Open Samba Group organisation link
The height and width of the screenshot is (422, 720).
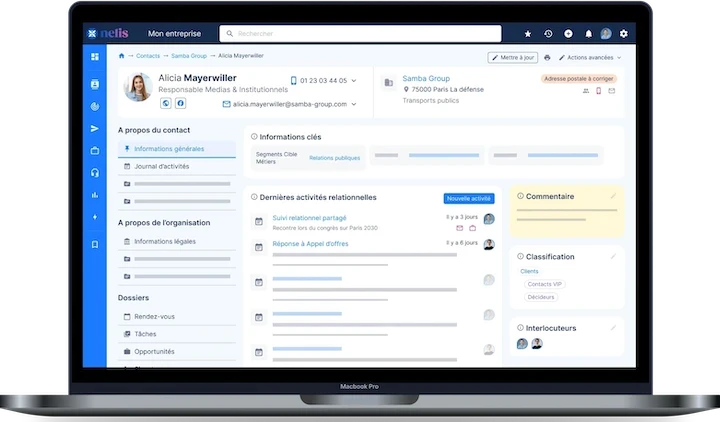point(426,79)
